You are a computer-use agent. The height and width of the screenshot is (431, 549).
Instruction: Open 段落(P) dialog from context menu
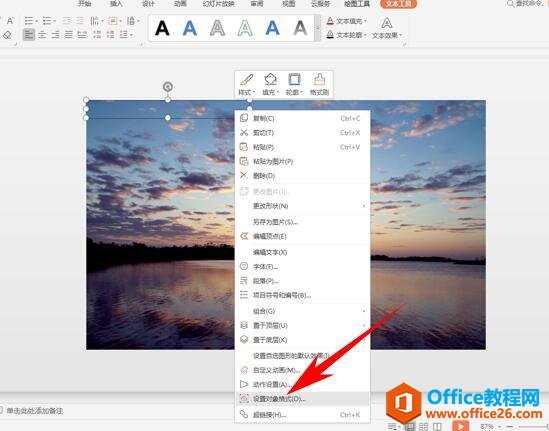[x=303, y=281]
